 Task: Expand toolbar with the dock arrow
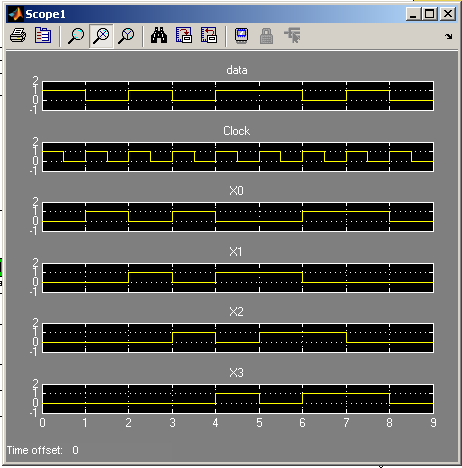coord(449,36)
